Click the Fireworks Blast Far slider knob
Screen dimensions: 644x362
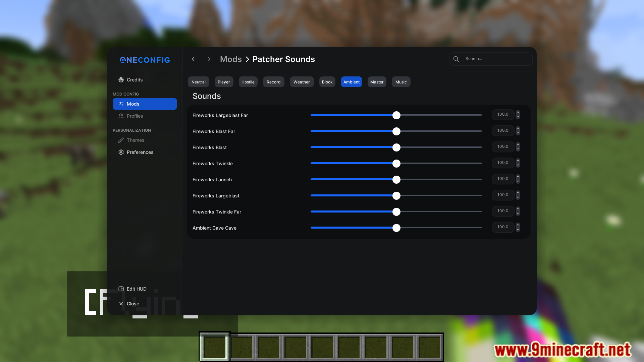(396, 131)
